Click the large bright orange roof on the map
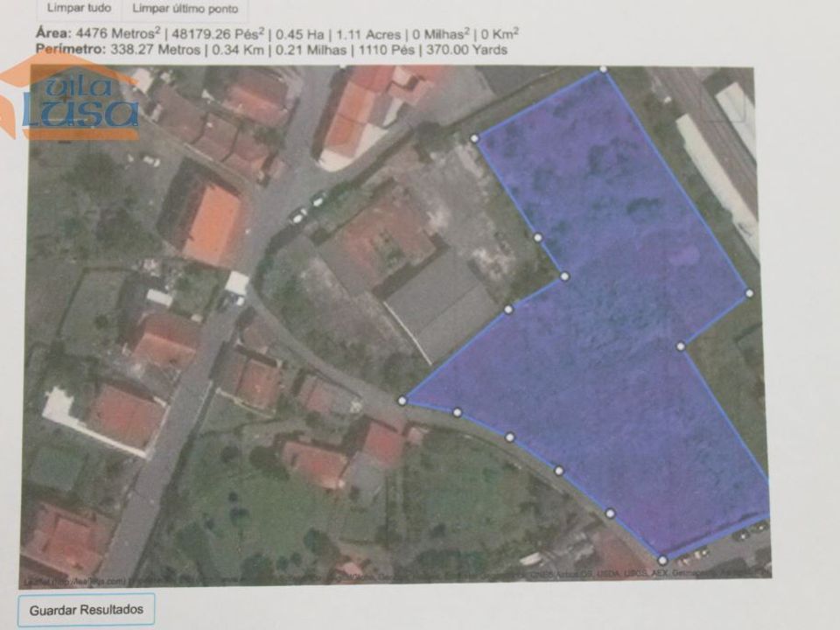Viewport: 840px width, 630px height. click(211, 224)
